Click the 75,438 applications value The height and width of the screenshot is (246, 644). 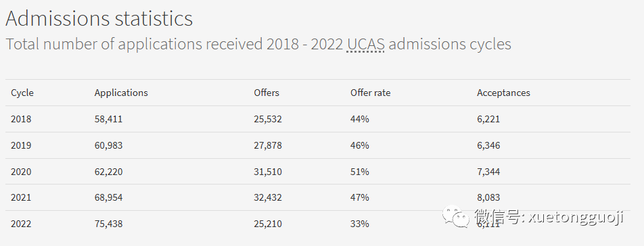point(108,224)
